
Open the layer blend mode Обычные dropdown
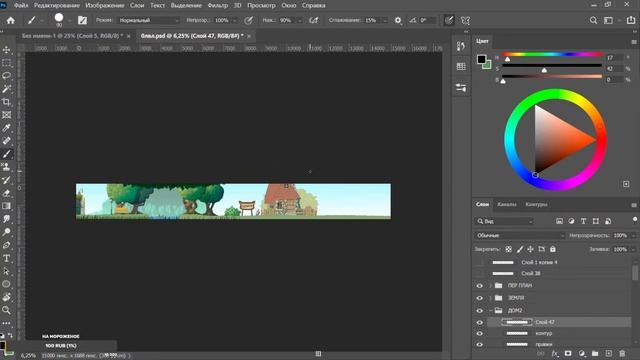point(520,236)
